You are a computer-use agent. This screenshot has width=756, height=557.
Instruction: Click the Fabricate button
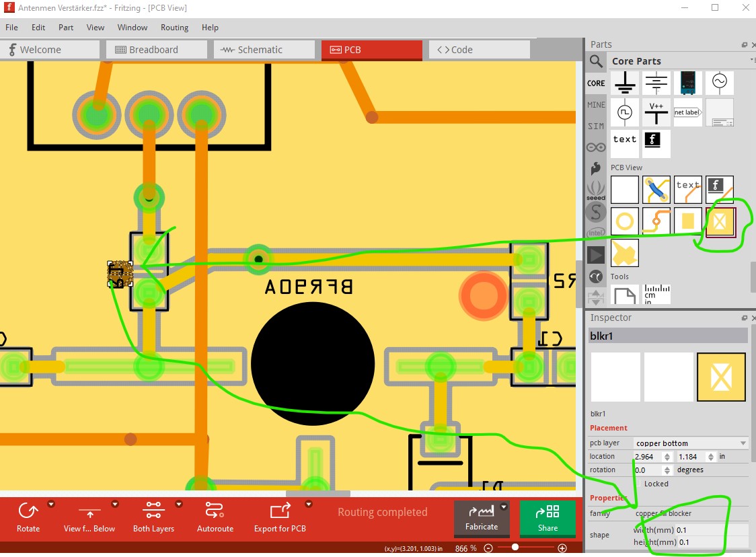[482, 517]
